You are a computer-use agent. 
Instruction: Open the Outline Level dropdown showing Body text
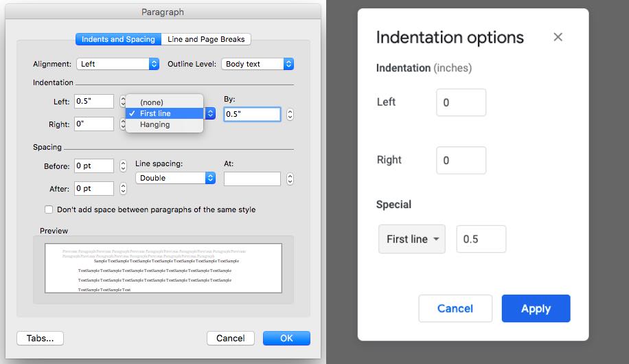click(x=258, y=64)
